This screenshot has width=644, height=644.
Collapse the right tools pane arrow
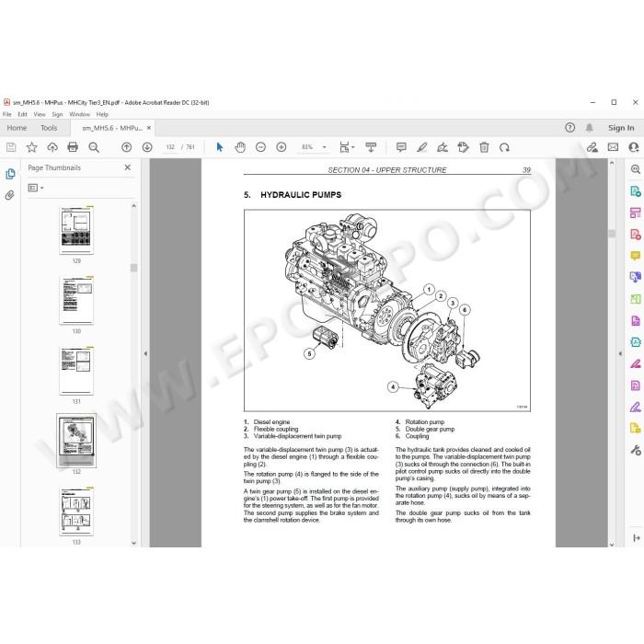(620, 353)
